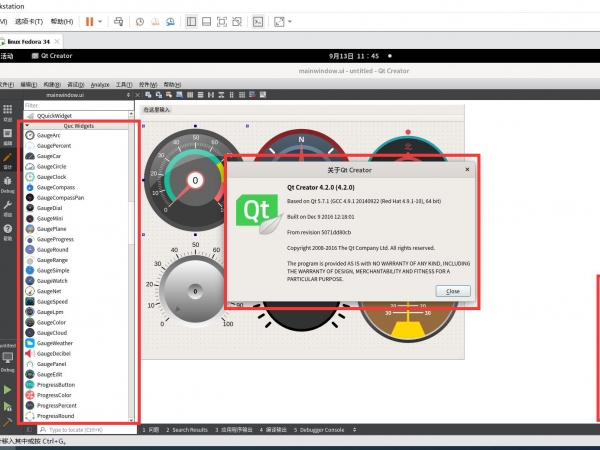Open the Analyze menu
The width and height of the screenshot is (600, 450).
pos(100,85)
